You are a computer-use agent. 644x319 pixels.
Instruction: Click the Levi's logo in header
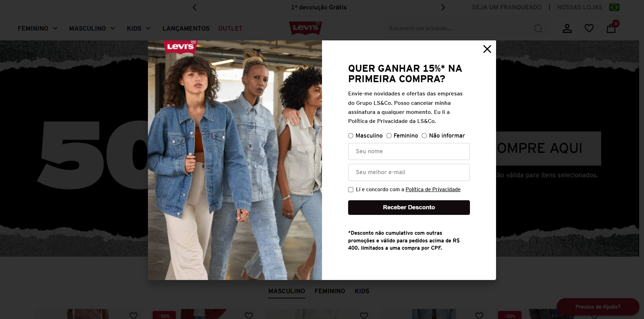[x=306, y=28]
